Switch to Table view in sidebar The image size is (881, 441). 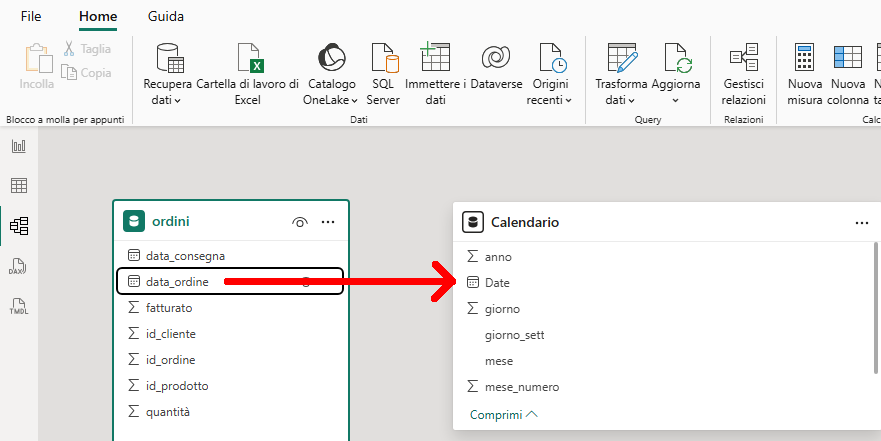click(19, 185)
